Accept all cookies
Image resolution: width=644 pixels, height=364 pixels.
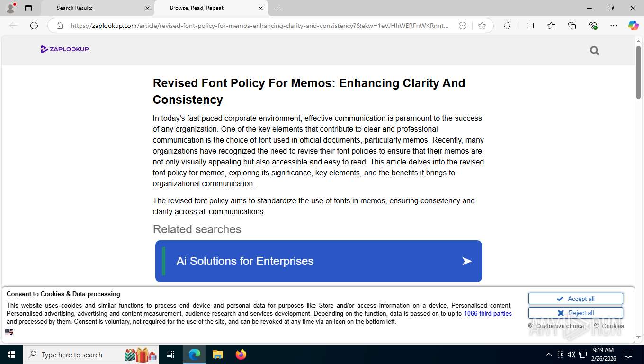pyautogui.click(x=575, y=299)
